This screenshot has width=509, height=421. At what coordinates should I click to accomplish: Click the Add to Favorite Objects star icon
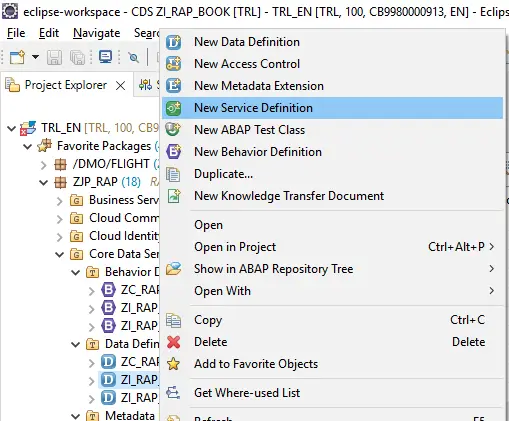(x=173, y=364)
